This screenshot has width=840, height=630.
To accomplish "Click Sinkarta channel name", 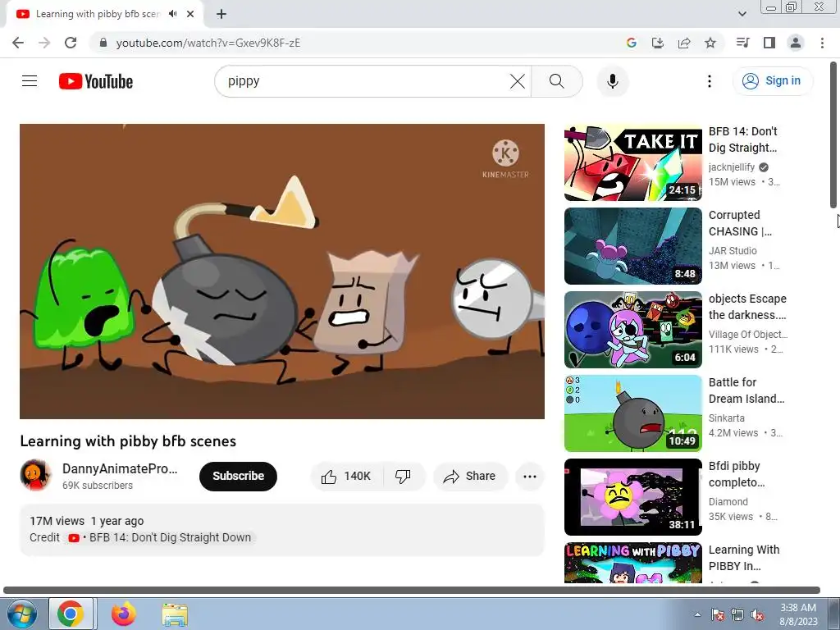I will (x=727, y=418).
